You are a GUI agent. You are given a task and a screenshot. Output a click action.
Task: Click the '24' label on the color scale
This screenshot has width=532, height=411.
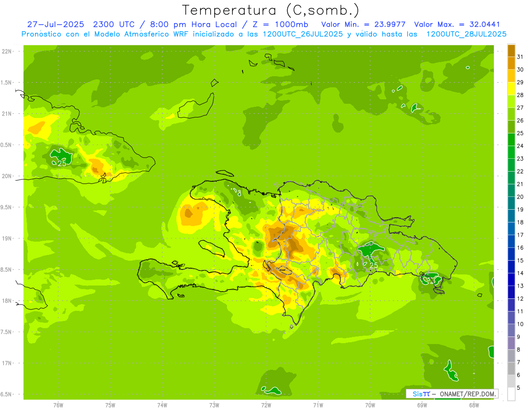[x=520, y=146]
